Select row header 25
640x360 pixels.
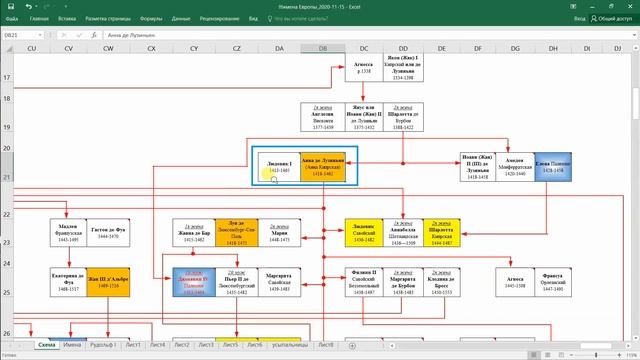(7, 282)
